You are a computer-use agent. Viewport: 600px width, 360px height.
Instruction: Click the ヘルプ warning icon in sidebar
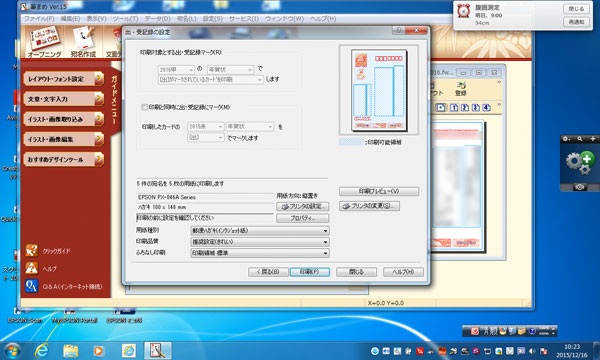click(31, 268)
